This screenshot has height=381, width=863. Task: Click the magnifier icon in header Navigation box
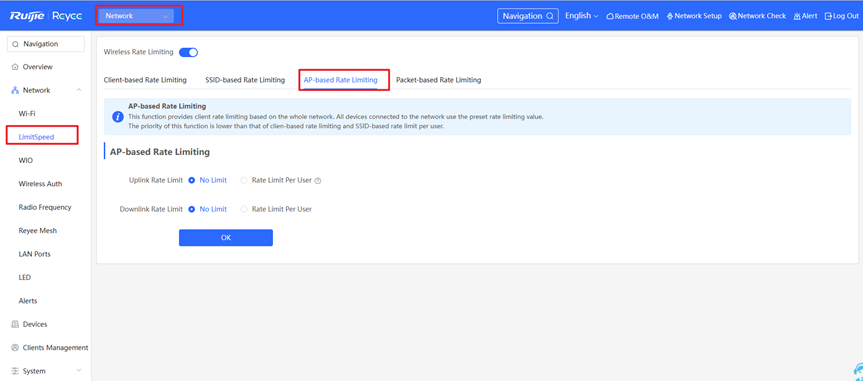tap(549, 16)
